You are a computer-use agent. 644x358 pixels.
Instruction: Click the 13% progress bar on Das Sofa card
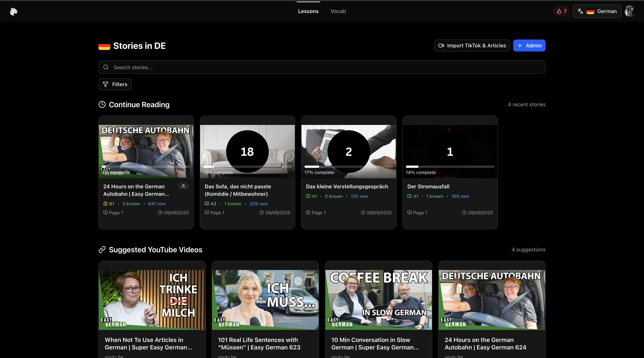tap(247, 167)
